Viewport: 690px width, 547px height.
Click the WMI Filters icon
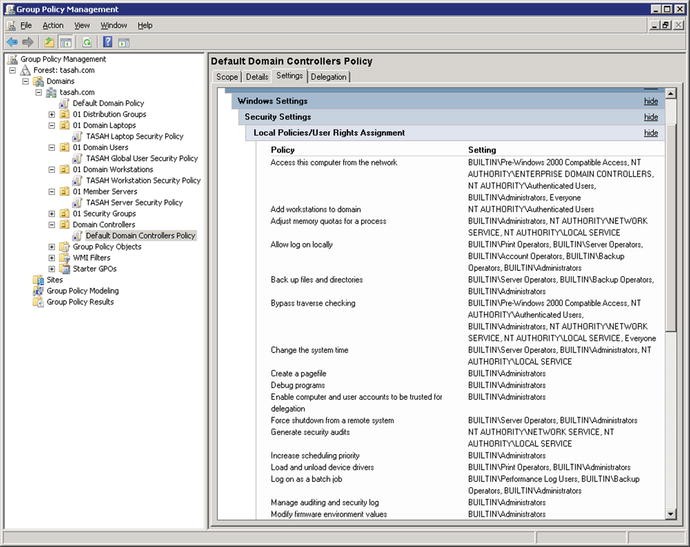point(64,257)
